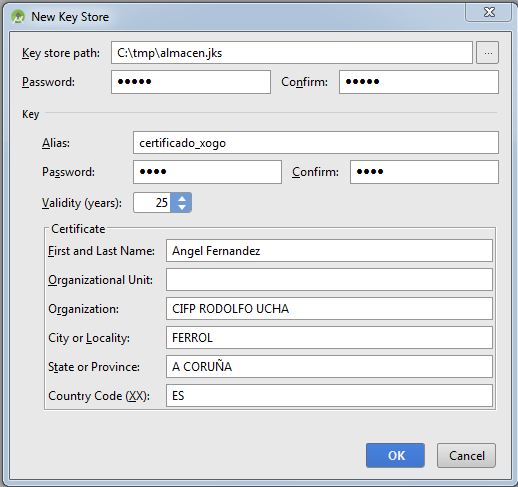Select the First and Last Name field
The height and width of the screenshot is (487, 518).
(329, 251)
